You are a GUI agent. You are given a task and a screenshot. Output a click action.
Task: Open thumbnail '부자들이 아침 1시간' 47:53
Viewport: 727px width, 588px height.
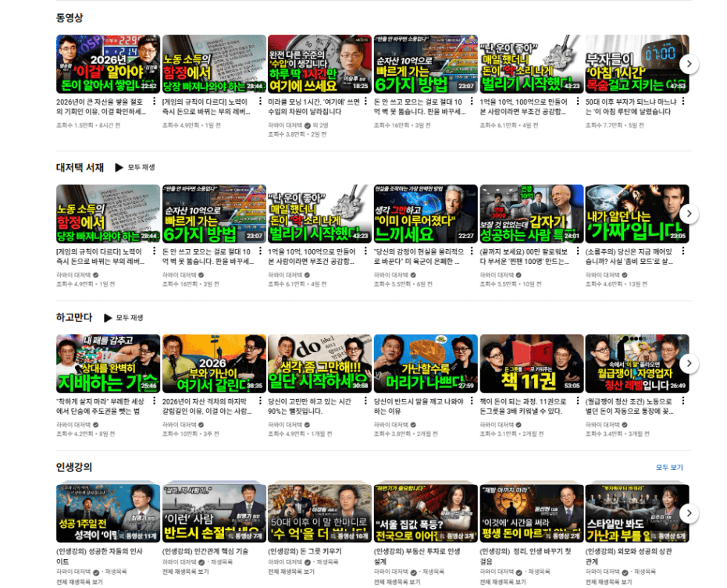tap(637, 64)
